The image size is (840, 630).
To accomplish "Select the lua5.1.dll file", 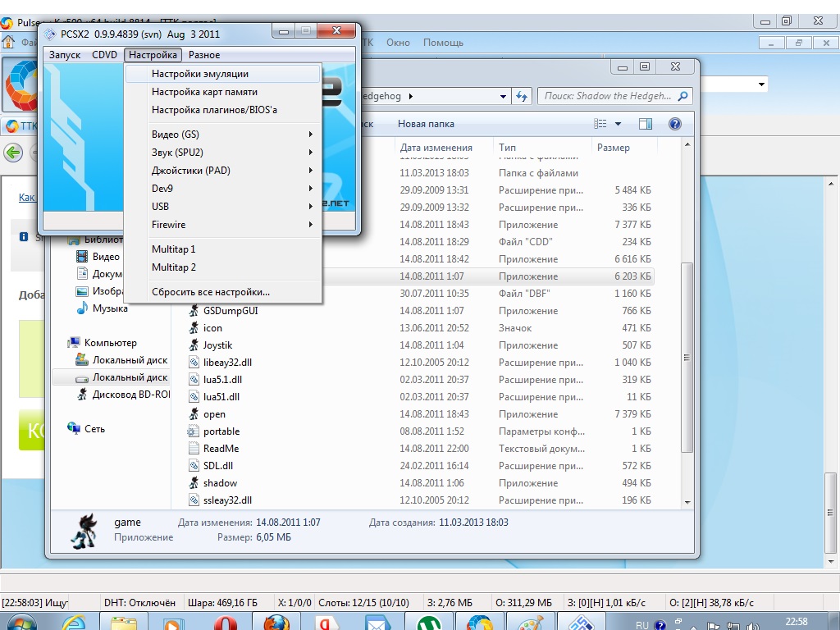I will point(222,379).
